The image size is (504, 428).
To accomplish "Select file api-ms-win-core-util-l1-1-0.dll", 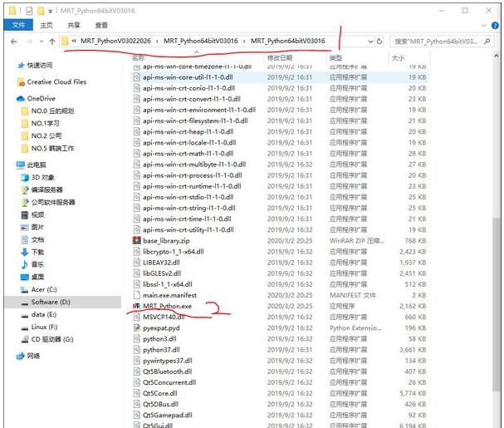I will pos(188,77).
